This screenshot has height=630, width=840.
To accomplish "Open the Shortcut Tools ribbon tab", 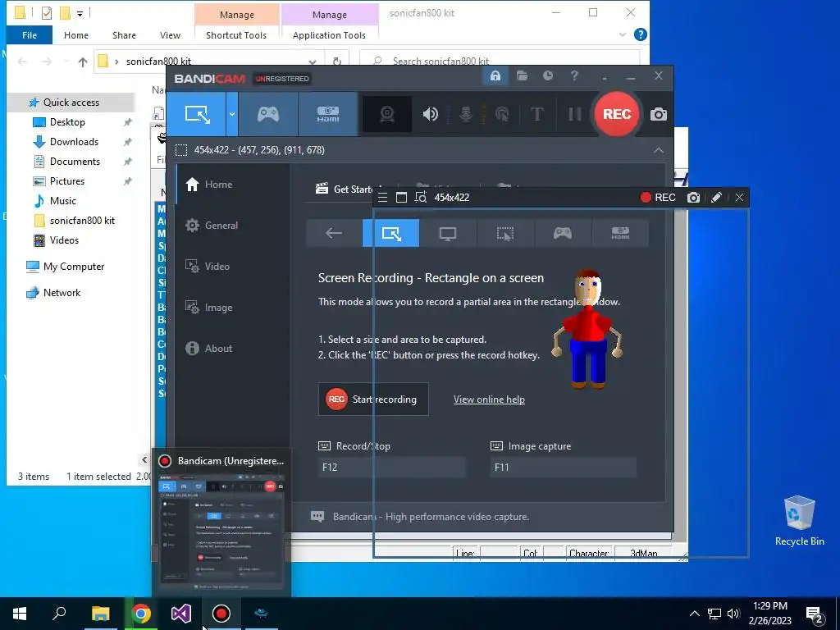I will 236,35.
